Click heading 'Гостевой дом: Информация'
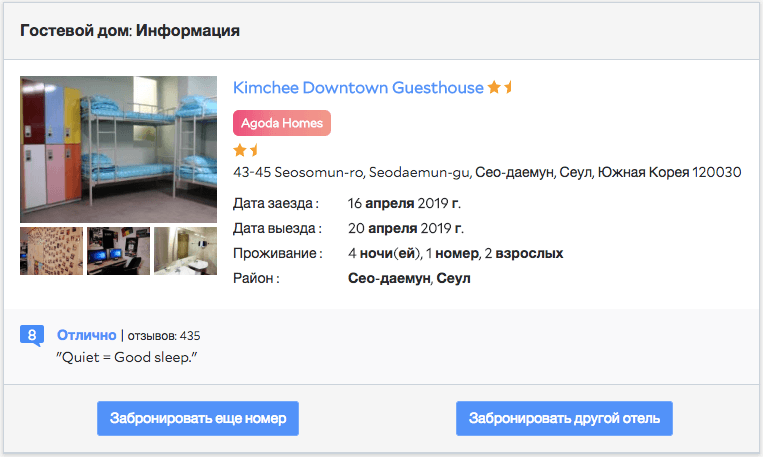 tap(130, 31)
